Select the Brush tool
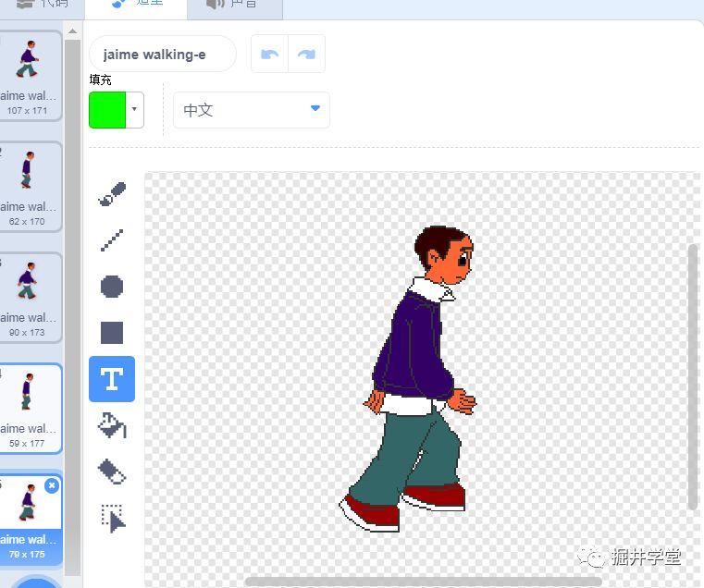This screenshot has height=588, width=704. 112,194
